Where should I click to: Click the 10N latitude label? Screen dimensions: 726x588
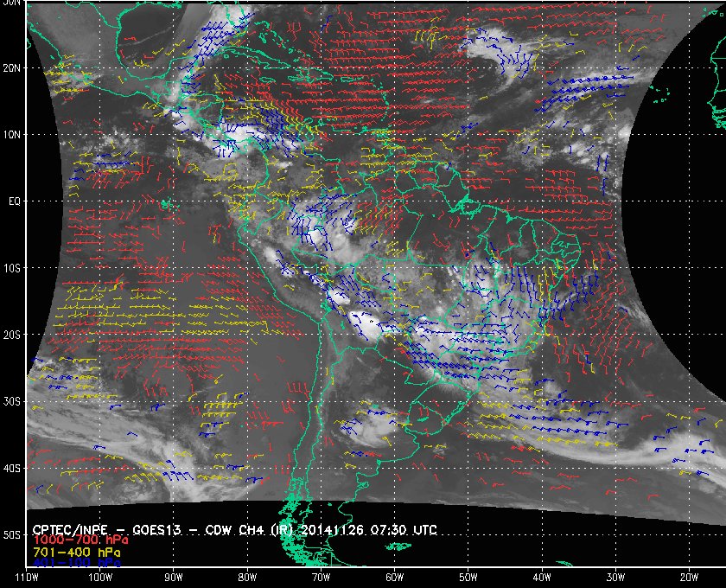click(x=12, y=135)
